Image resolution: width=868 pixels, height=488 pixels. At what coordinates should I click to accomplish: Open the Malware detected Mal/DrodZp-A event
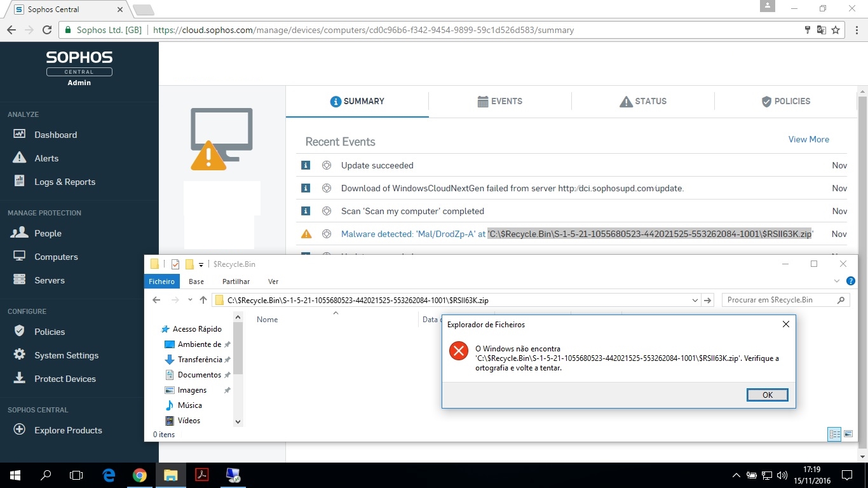click(x=577, y=234)
